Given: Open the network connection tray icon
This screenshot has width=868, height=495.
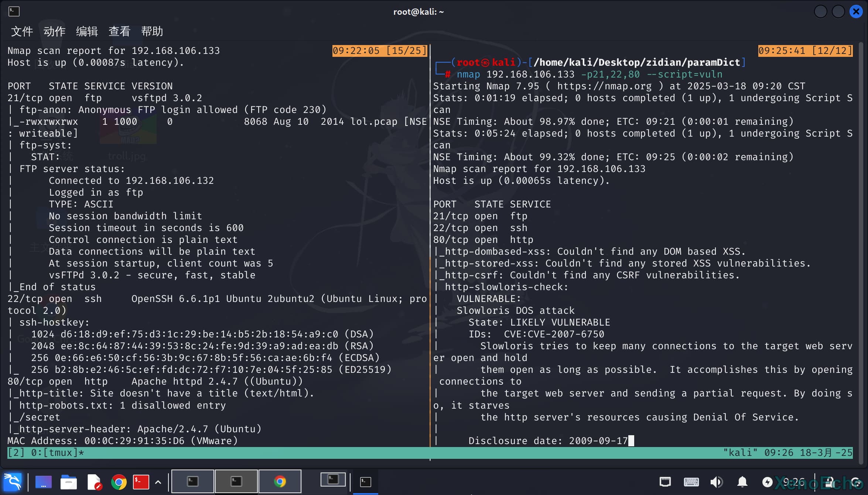Looking at the screenshot, I should click(665, 482).
